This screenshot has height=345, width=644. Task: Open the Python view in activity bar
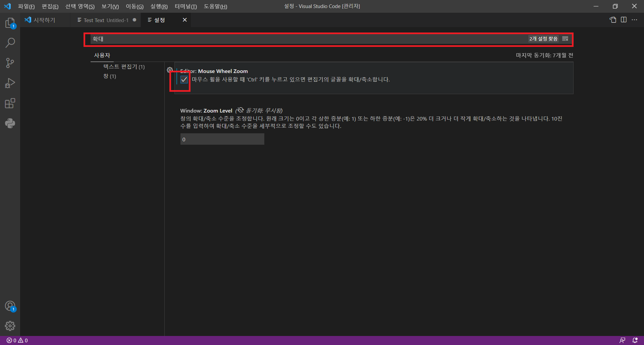point(10,123)
